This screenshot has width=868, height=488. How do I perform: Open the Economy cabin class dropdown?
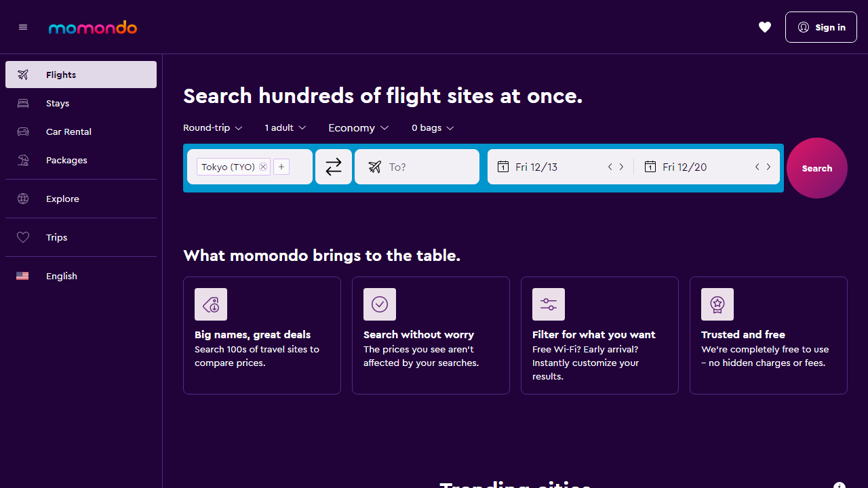[358, 127]
